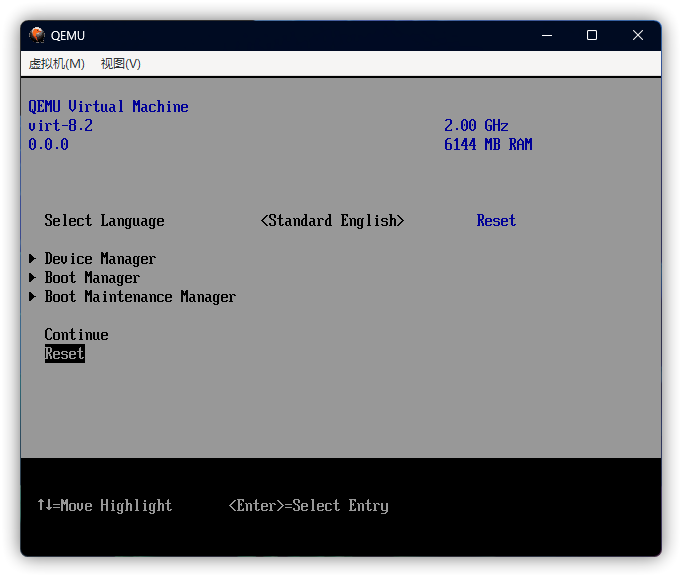Click the Move Highlight hint text

coord(104,506)
